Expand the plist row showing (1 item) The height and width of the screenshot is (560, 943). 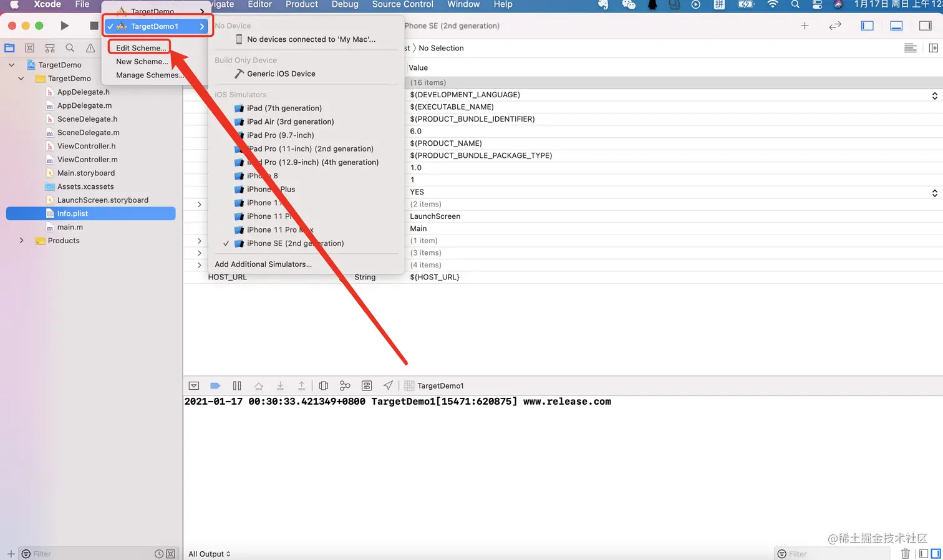(200, 241)
